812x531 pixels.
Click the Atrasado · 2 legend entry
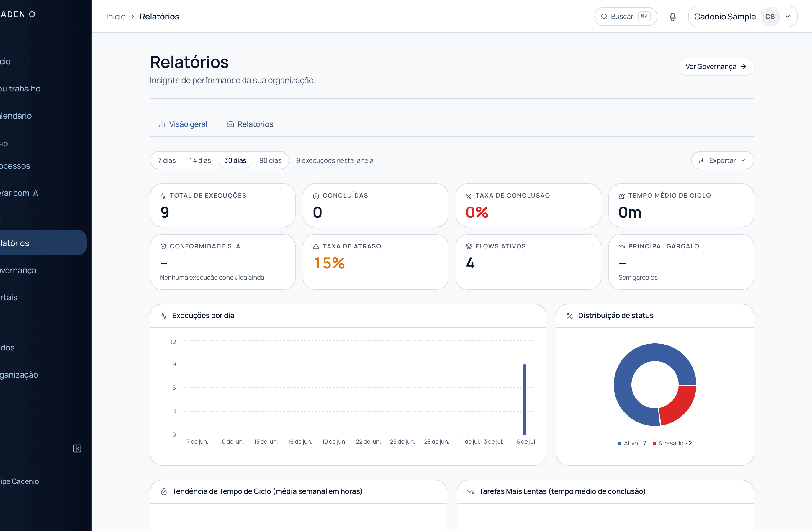point(672,444)
